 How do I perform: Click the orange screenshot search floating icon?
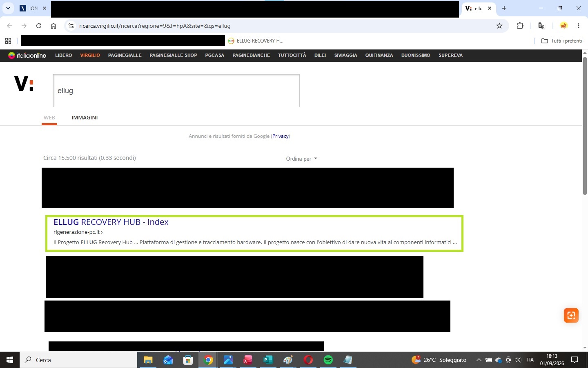tap(571, 315)
